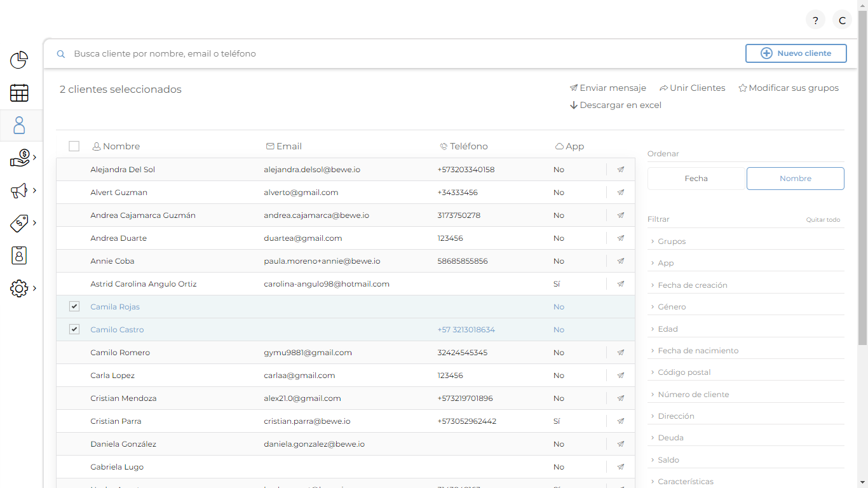The image size is (868, 488).
Task: Send message to Cristian Mendoza
Action: [x=621, y=398]
